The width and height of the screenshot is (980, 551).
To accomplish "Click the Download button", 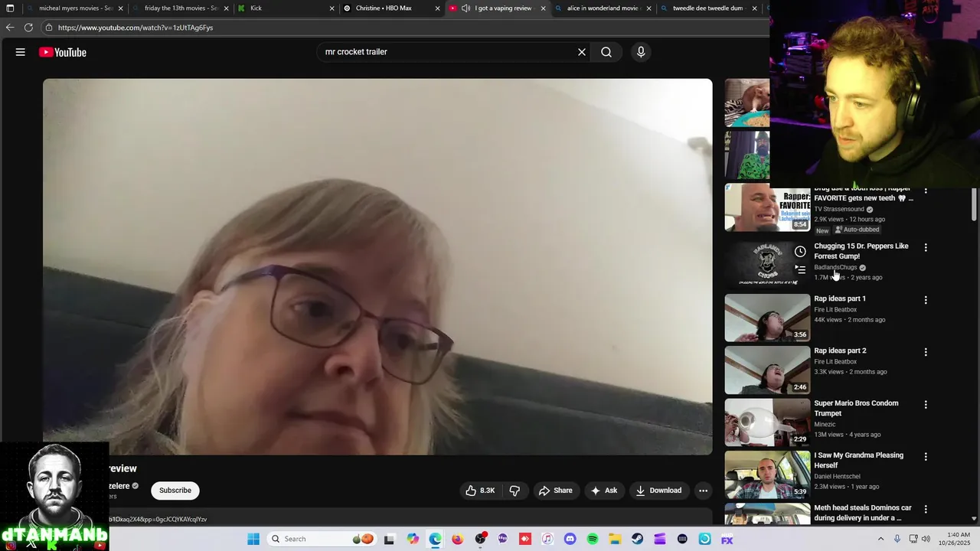I will [658, 491].
